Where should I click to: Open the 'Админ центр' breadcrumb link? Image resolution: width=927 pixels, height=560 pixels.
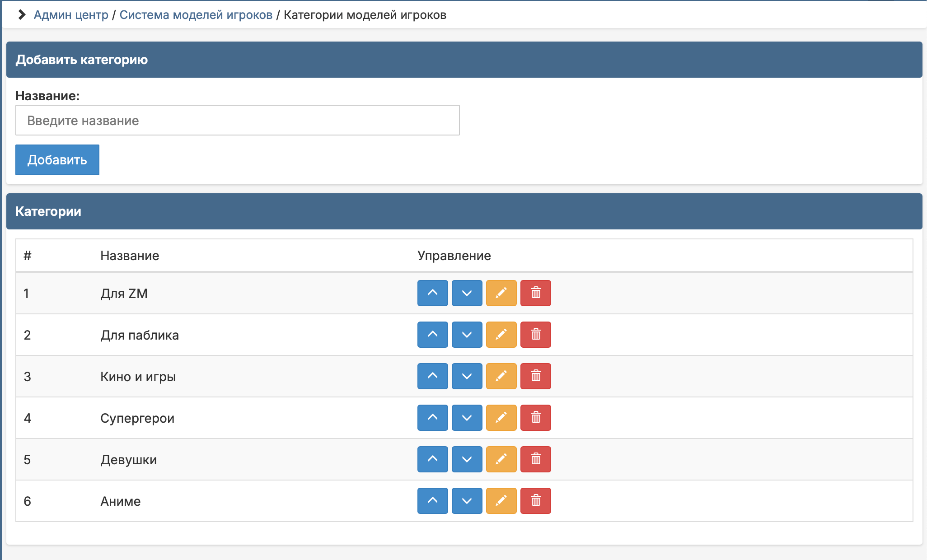[x=71, y=15]
